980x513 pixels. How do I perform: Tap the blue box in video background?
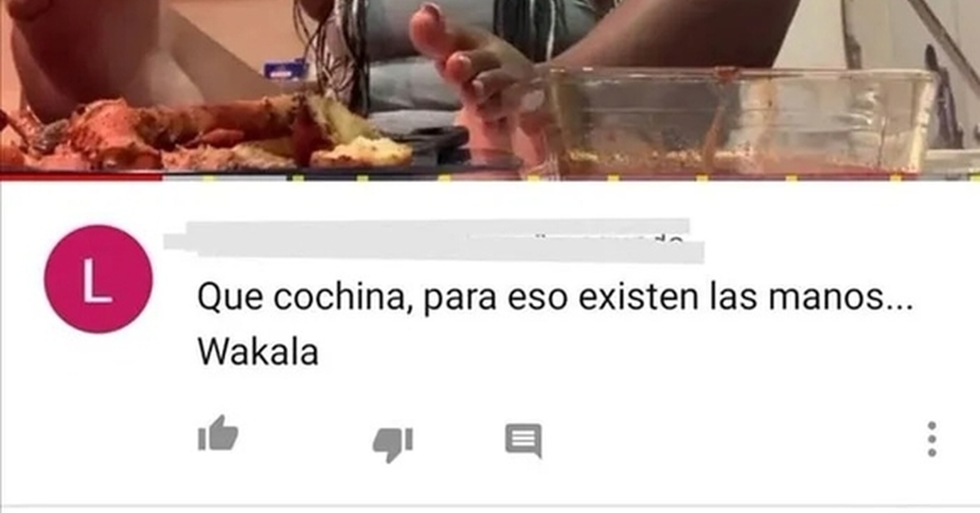[x=285, y=70]
